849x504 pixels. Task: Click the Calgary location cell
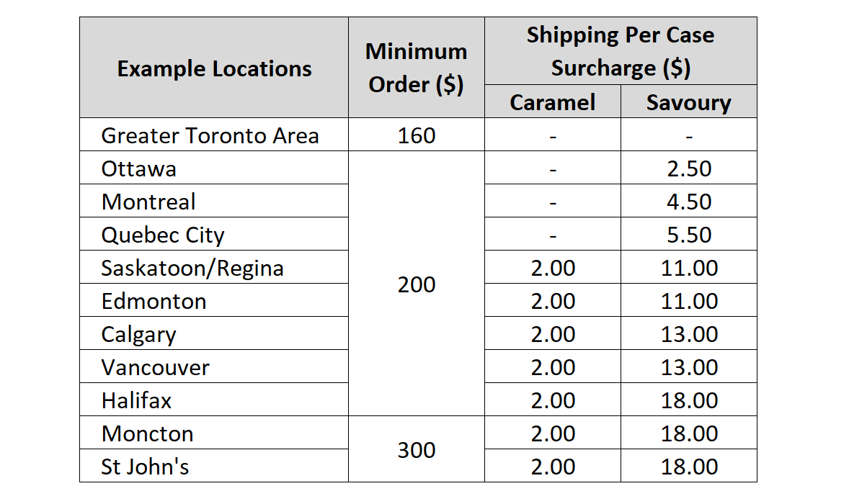coord(139,334)
